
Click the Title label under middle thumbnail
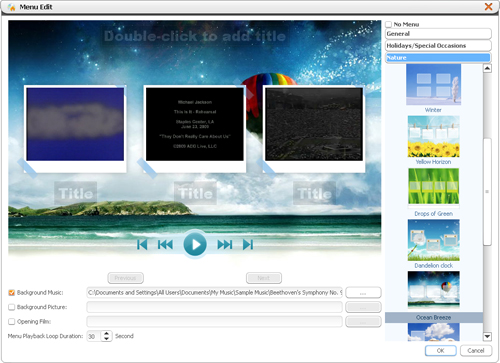195,193
